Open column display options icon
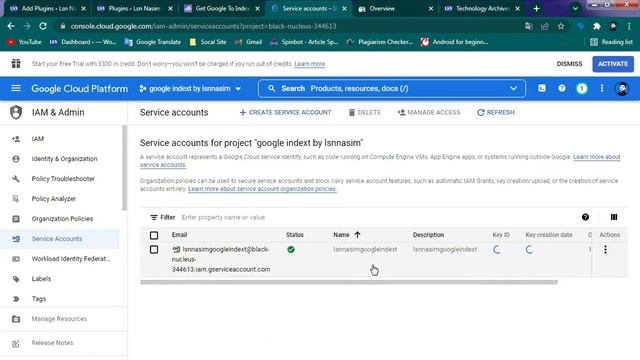The image size is (640, 360). point(614,217)
